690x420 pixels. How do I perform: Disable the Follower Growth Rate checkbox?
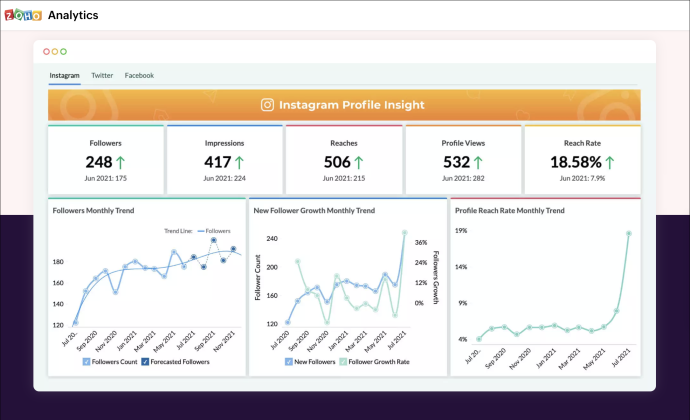pyautogui.click(x=343, y=362)
